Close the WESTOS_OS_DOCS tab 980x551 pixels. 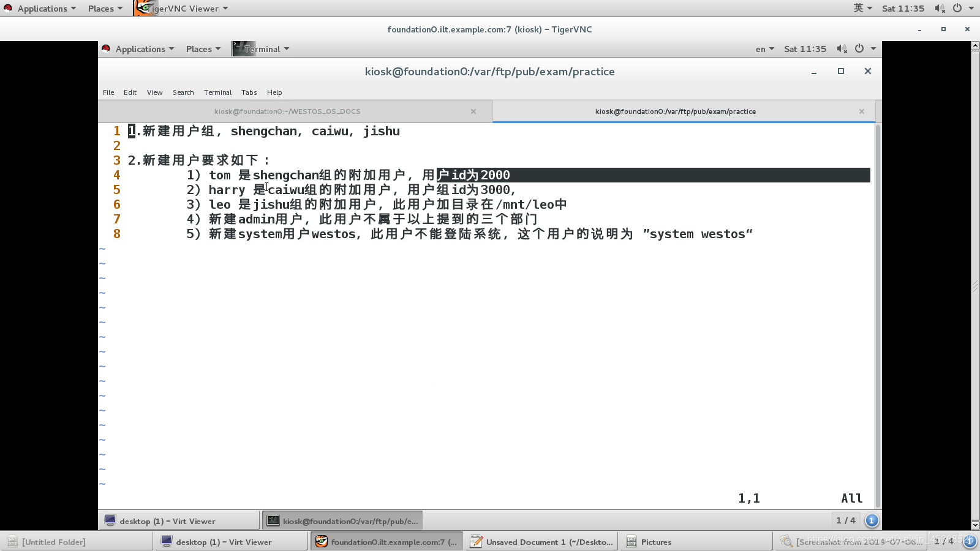click(473, 111)
